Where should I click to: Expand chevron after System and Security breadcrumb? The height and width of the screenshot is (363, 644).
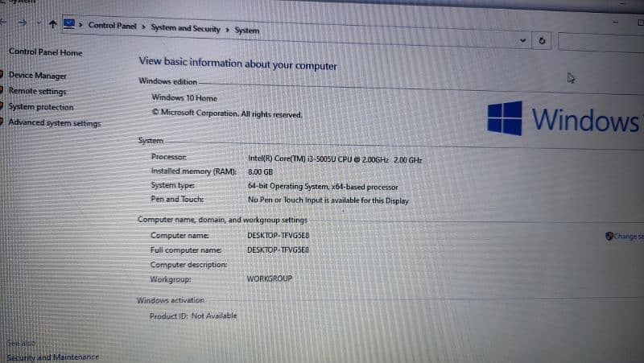(227, 30)
